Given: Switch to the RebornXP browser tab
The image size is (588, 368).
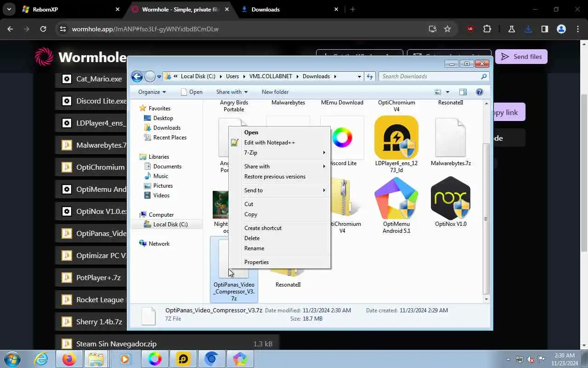Looking at the screenshot, I should [69, 9].
